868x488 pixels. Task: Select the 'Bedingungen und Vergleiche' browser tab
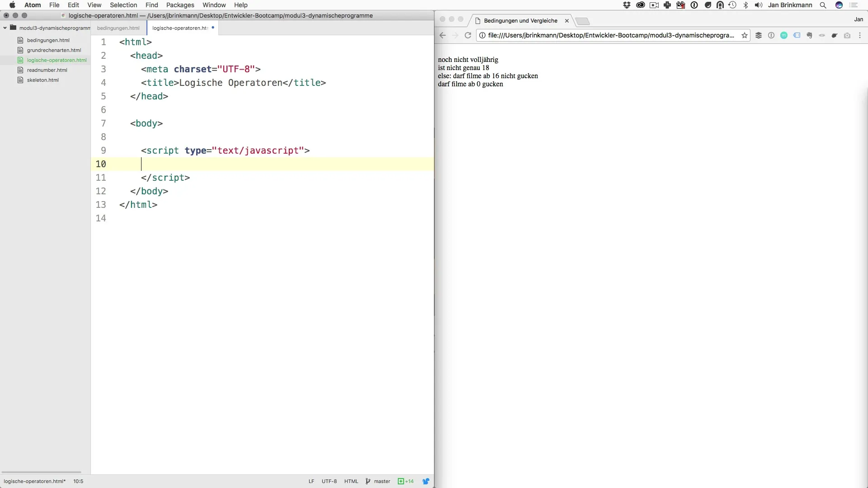[x=520, y=21]
